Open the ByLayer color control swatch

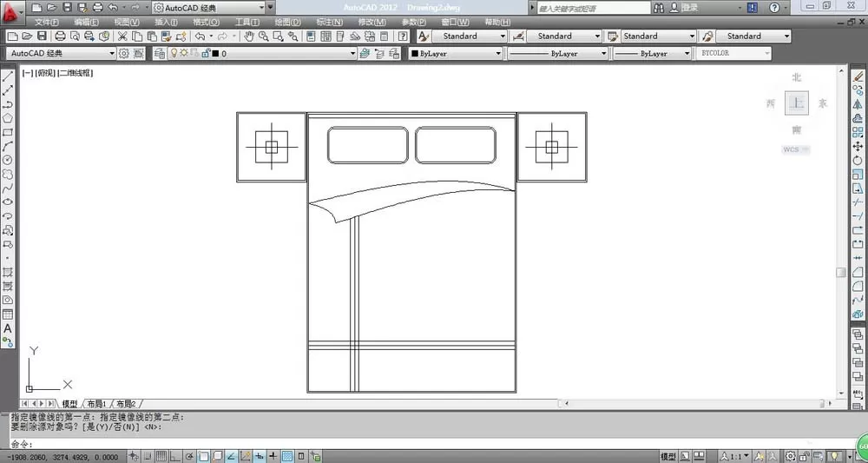(x=455, y=54)
